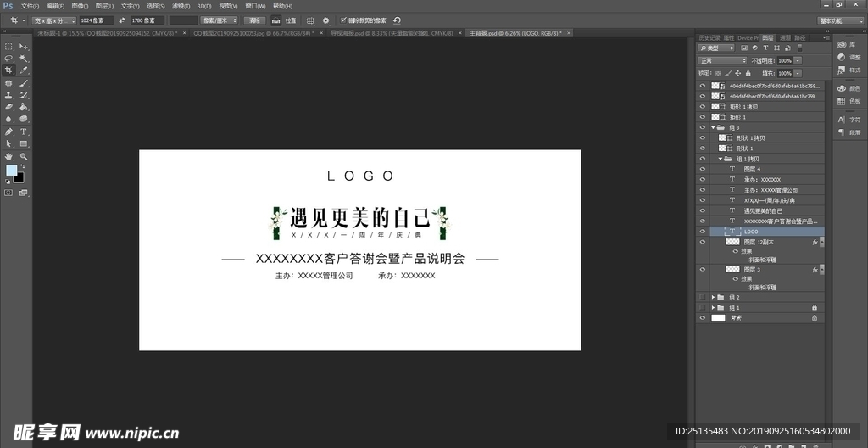Open the 滤镜(T) menu

pyautogui.click(x=178, y=6)
